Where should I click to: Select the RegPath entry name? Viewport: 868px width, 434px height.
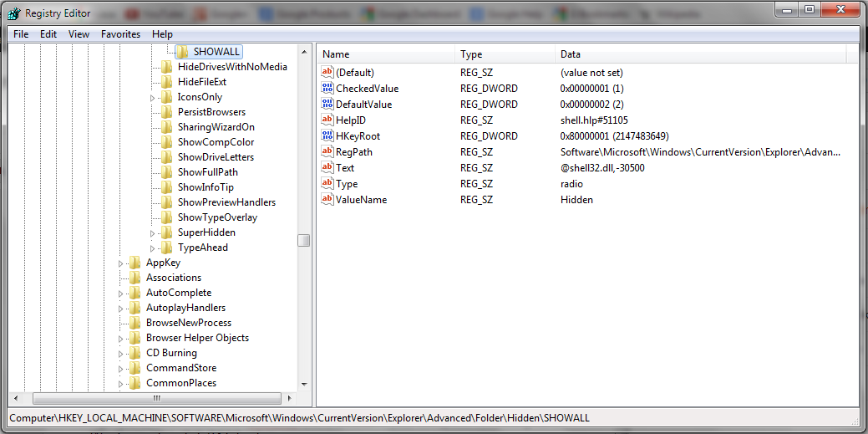354,152
